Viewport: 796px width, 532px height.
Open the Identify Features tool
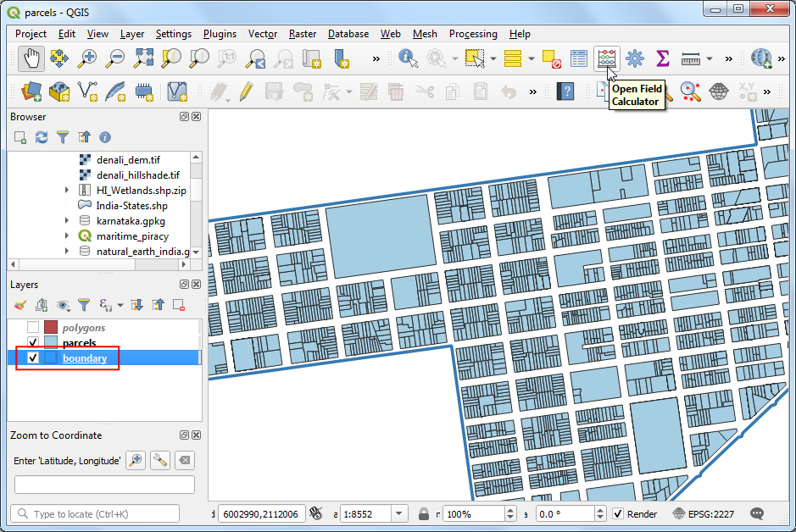[408, 58]
